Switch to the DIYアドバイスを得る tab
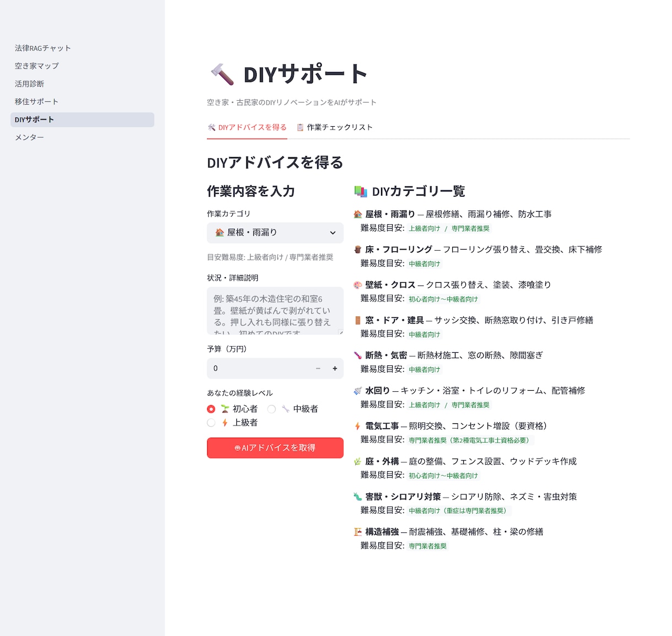The image size is (672, 636). click(x=247, y=127)
